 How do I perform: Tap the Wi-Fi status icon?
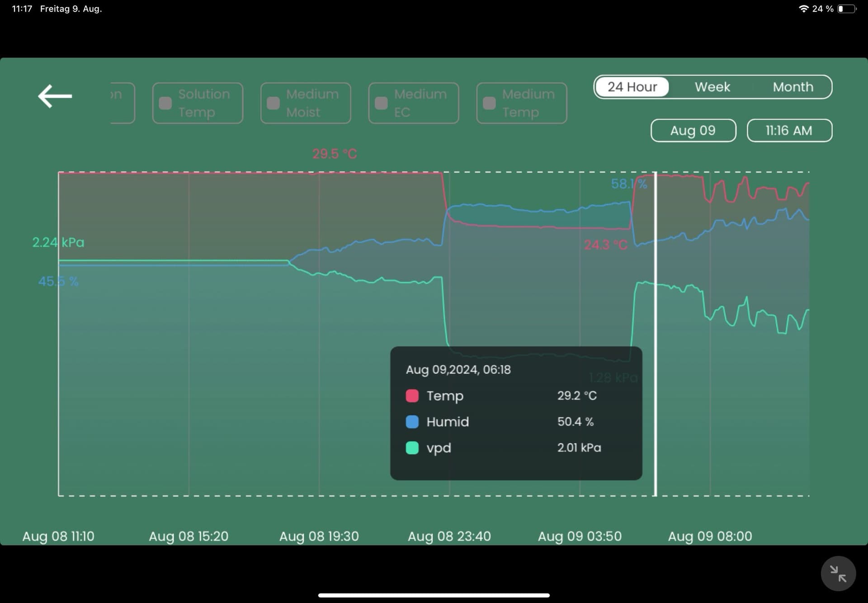tap(803, 9)
